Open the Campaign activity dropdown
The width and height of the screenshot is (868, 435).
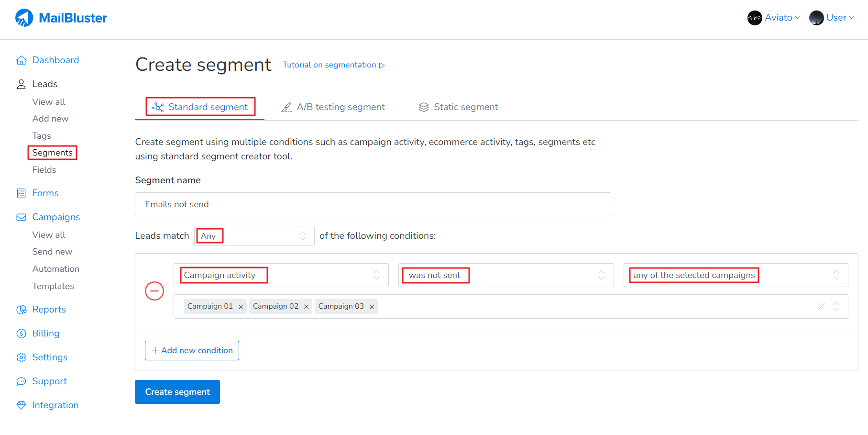tap(281, 275)
